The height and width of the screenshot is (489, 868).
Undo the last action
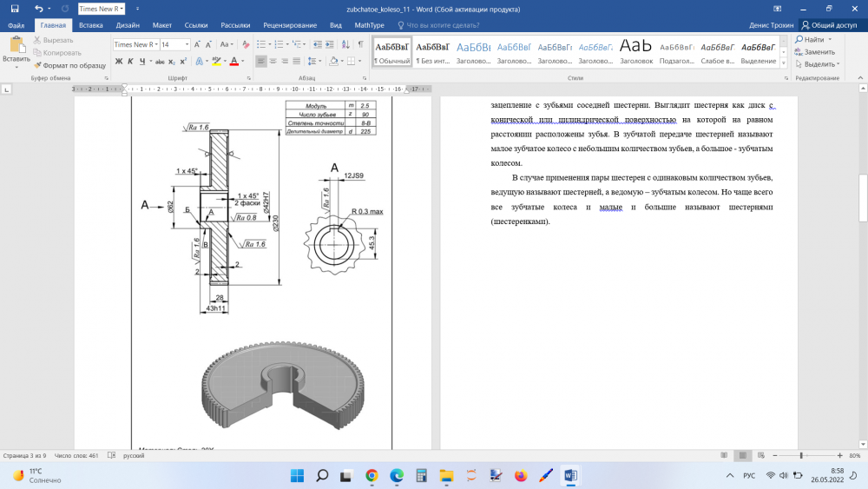(38, 9)
